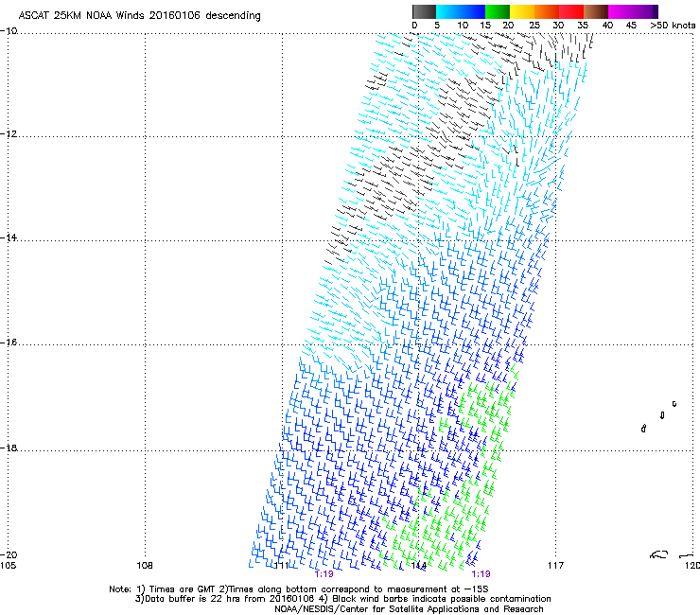Select the green 15-20 knots legend swatch
Viewport: 700px width, 615px height.
[498, 11]
